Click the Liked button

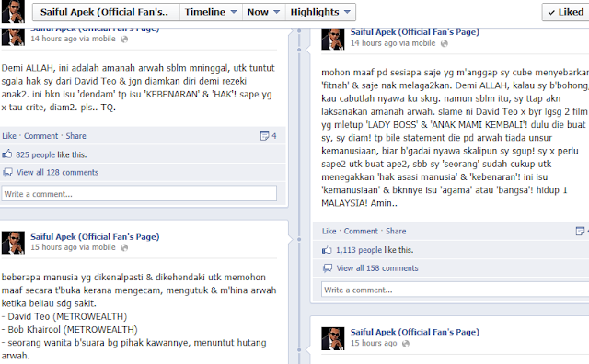(566, 12)
